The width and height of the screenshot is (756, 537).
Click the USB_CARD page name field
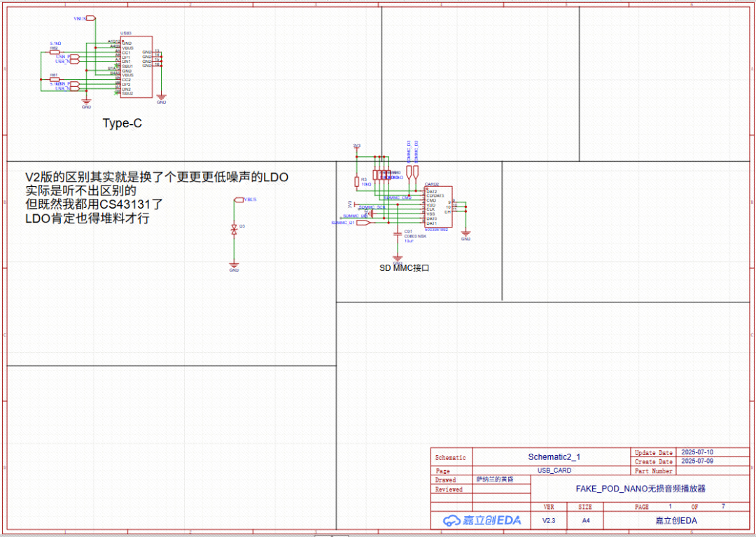coord(554,471)
